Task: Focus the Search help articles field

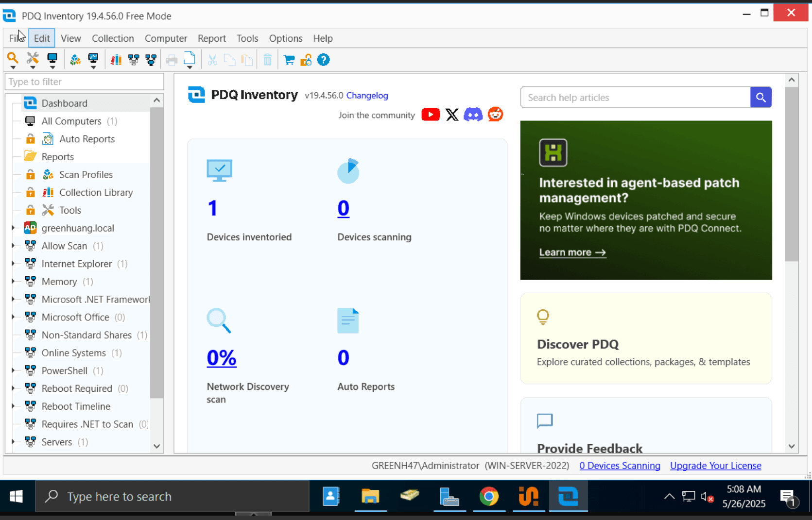Action: click(x=636, y=98)
